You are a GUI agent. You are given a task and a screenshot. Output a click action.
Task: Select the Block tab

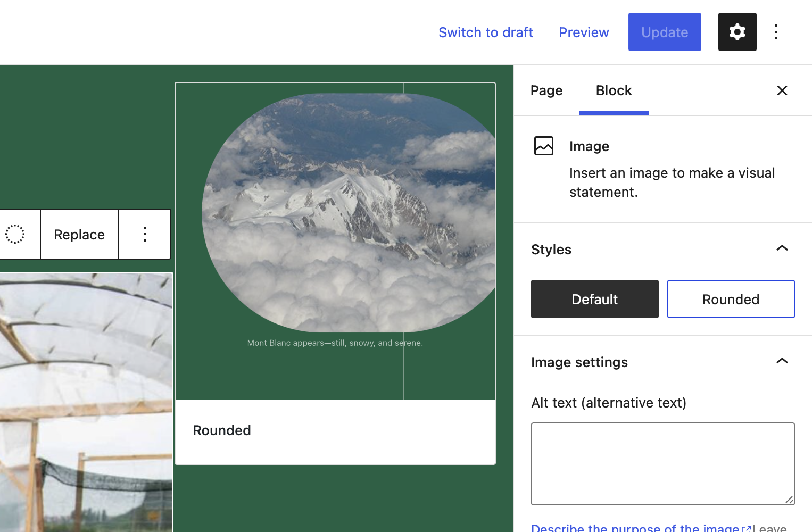[x=614, y=90]
